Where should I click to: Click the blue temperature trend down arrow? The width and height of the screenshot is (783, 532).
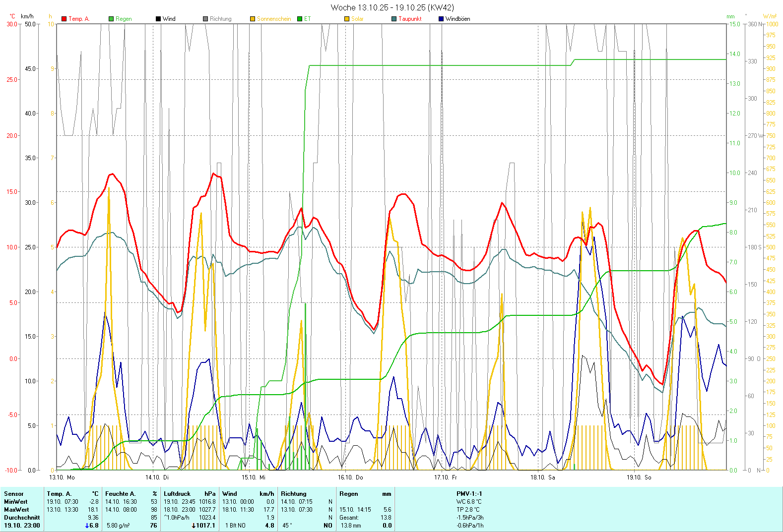click(x=87, y=526)
